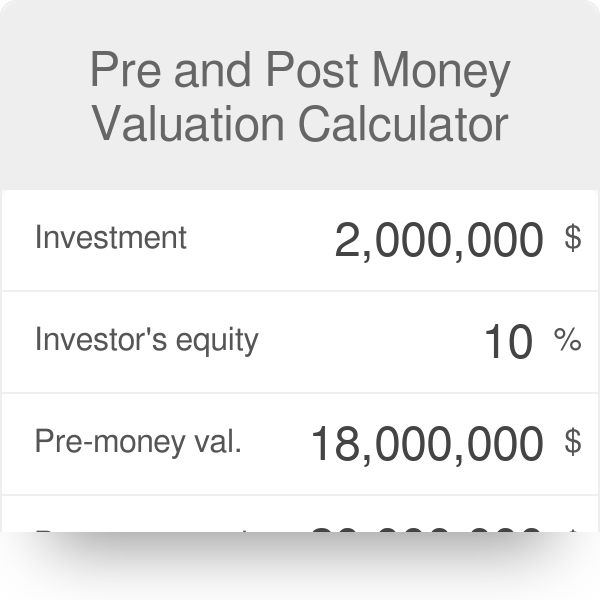The image size is (600, 600).
Task: Click the partially hidden post-money value field
Action: [x=427, y=528]
